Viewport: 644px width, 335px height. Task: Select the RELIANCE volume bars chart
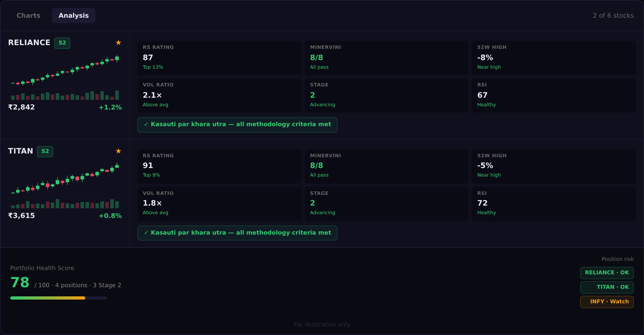[x=65, y=95]
